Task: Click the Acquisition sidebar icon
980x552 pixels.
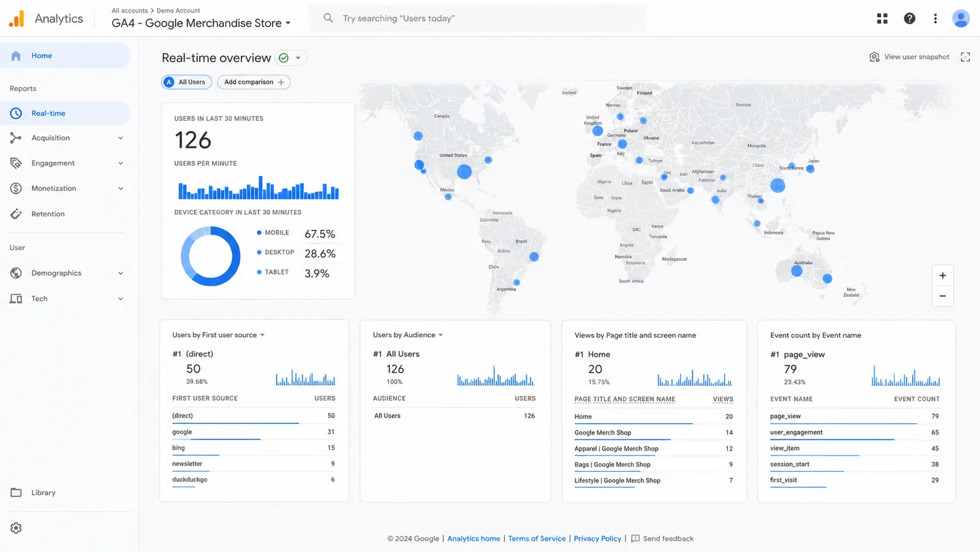Action: [x=16, y=138]
